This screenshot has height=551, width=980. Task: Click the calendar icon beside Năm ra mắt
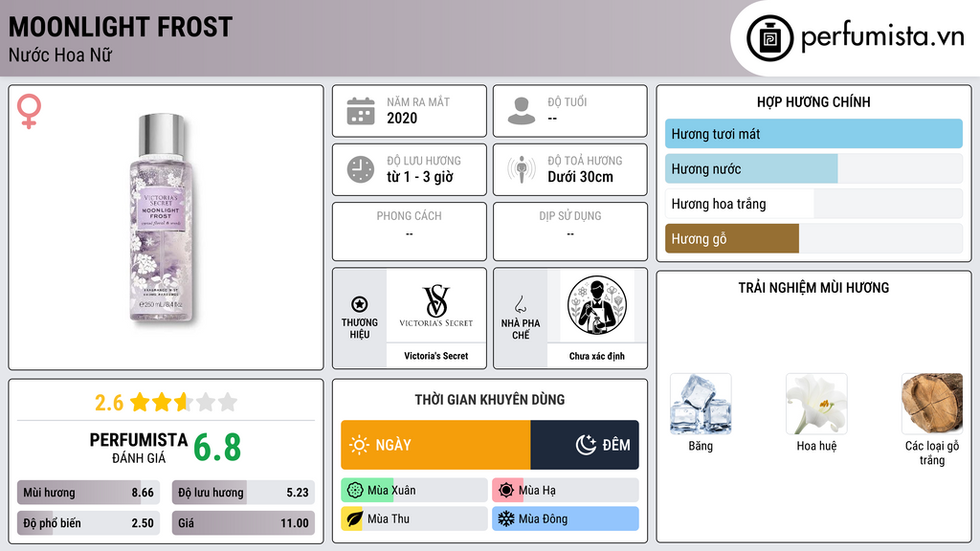click(361, 111)
